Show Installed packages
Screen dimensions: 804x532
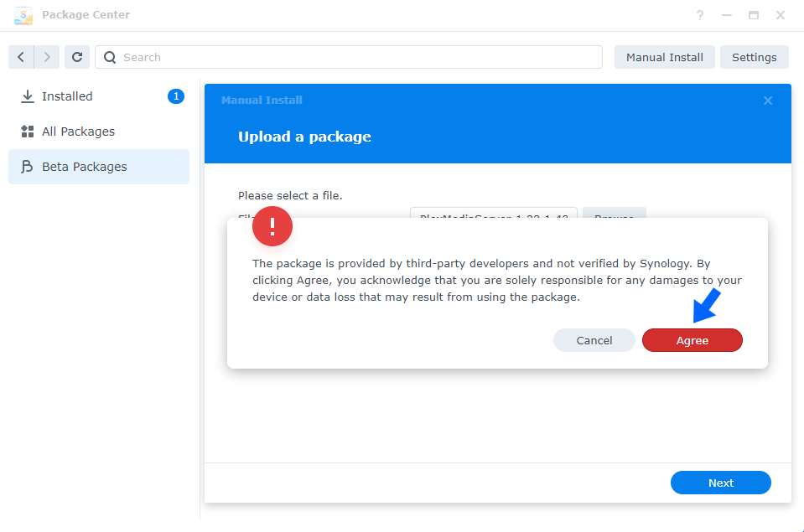pos(99,96)
